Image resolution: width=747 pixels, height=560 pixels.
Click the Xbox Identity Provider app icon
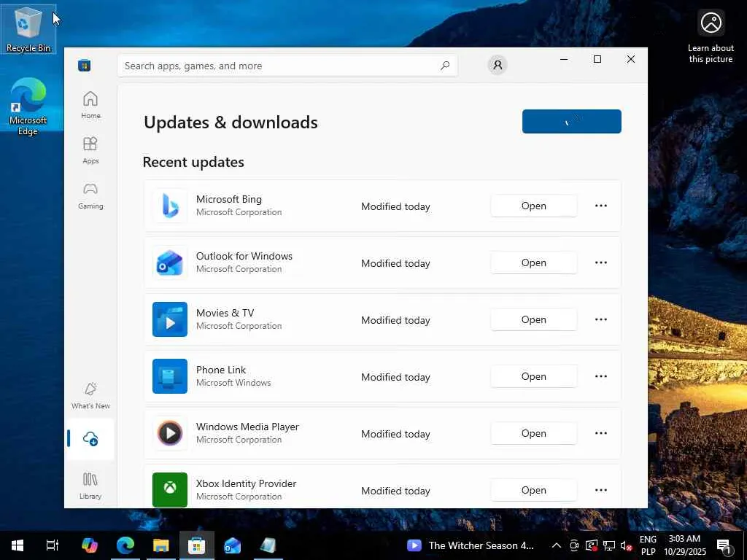[x=169, y=490]
